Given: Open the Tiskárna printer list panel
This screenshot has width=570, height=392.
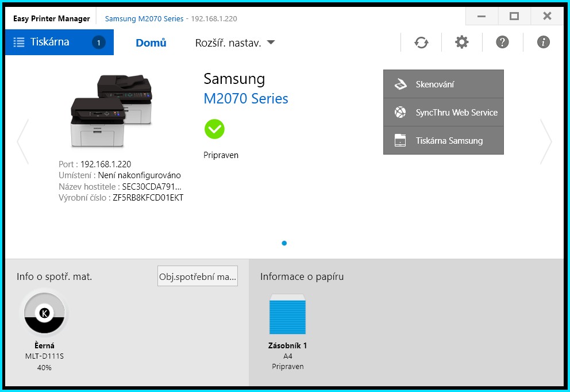Looking at the screenshot, I should [59, 42].
